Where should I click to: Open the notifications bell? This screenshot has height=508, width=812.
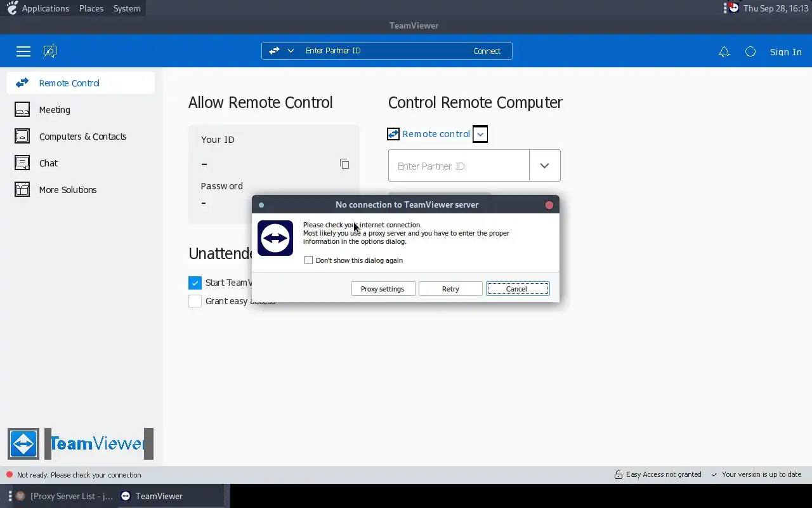(724, 52)
